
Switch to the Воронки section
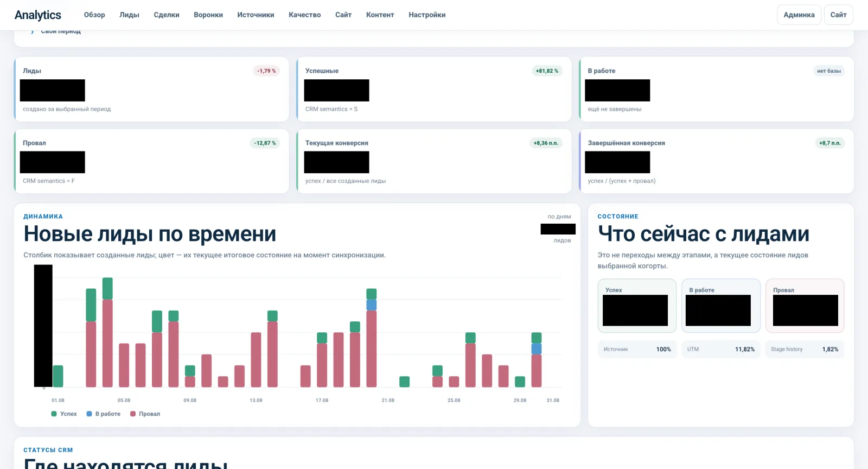coord(208,15)
